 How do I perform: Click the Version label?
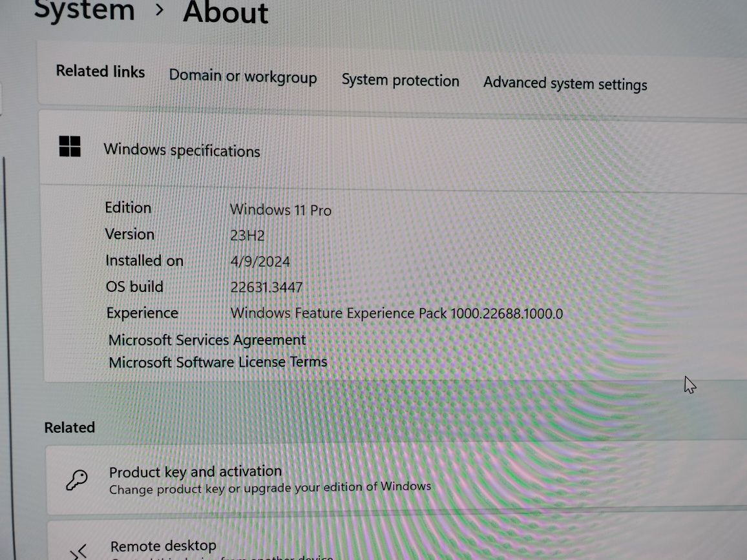click(x=130, y=234)
